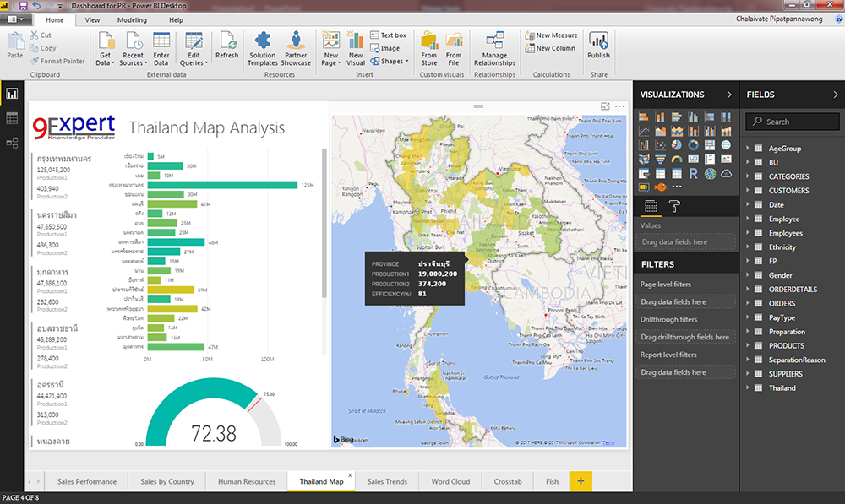Open the Format paint roller pane
Viewport: 845px width, 504px height.
pos(674,206)
